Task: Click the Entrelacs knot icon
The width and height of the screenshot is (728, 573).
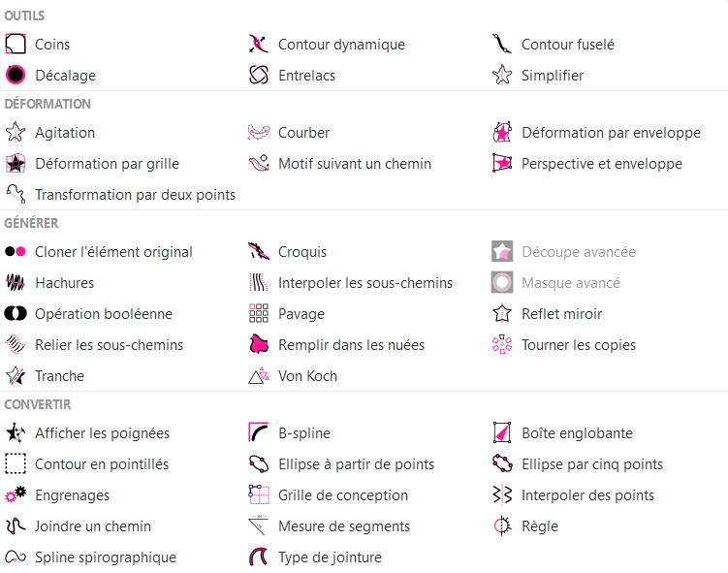Action: (x=259, y=75)
